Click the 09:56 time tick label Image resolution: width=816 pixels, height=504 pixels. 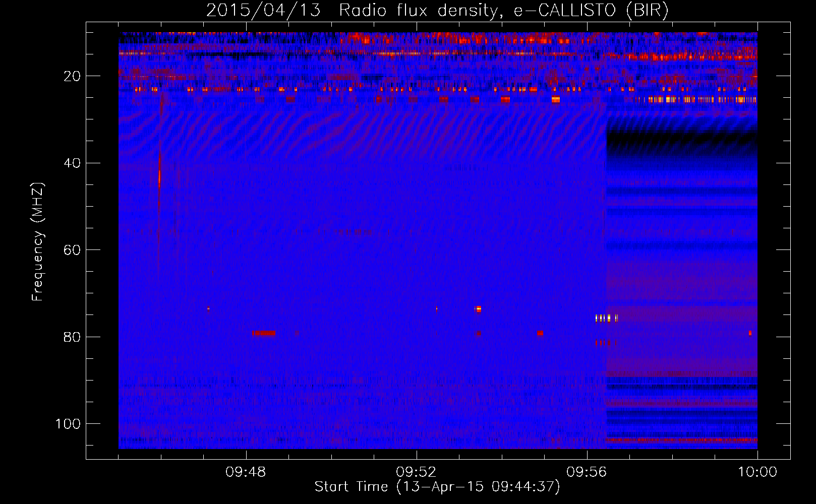coord(587,472)
